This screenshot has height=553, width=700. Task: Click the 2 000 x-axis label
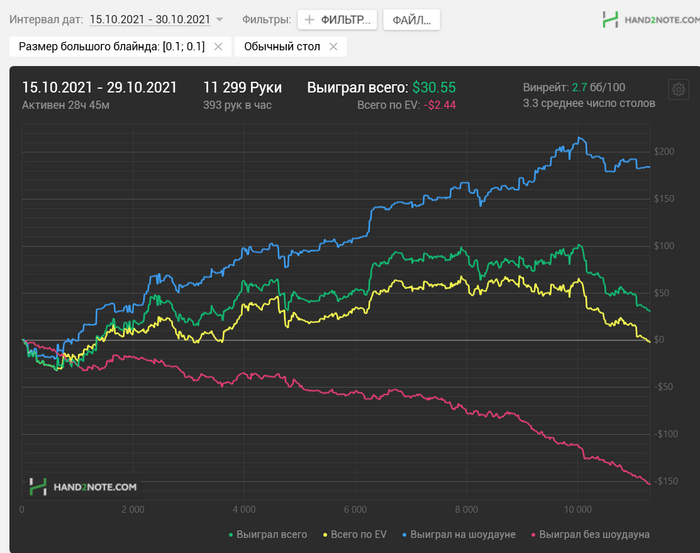click(133, 509)
